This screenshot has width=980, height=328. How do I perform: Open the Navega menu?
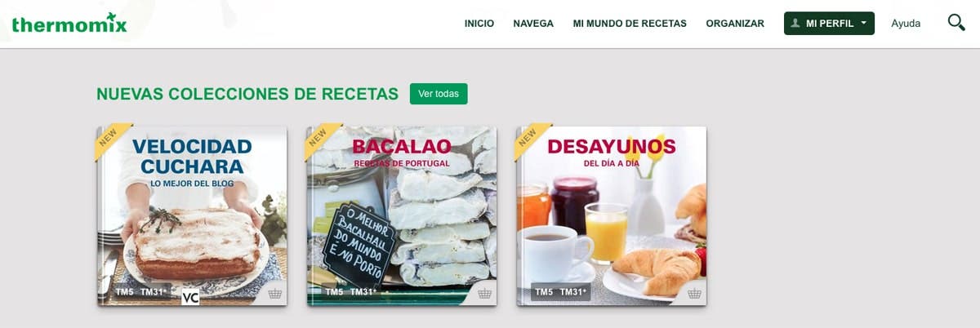click(533, 24)
